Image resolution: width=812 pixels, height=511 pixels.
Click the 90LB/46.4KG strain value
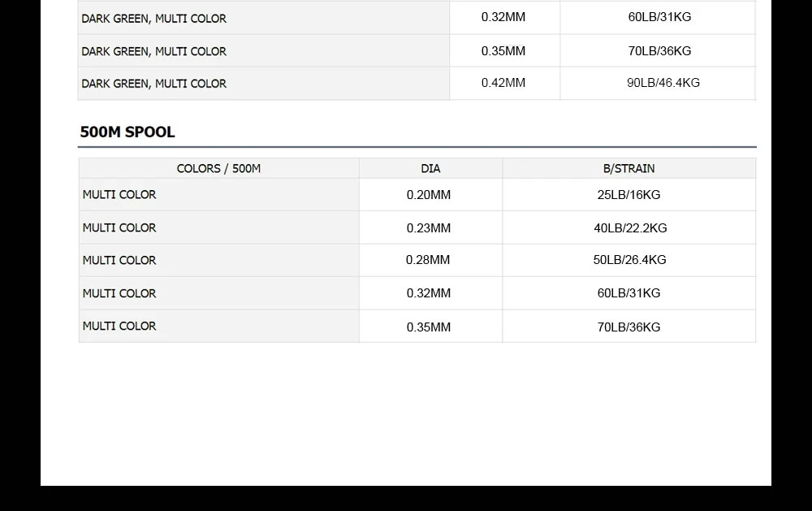(663, 83)
